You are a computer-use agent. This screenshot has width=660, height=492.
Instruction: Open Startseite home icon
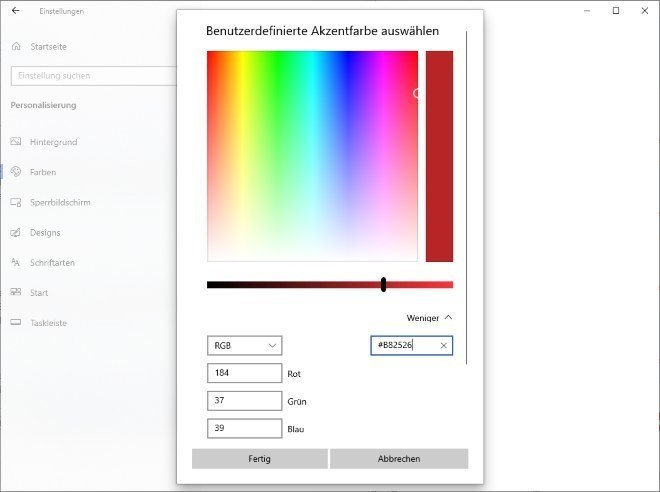[16, 46]
